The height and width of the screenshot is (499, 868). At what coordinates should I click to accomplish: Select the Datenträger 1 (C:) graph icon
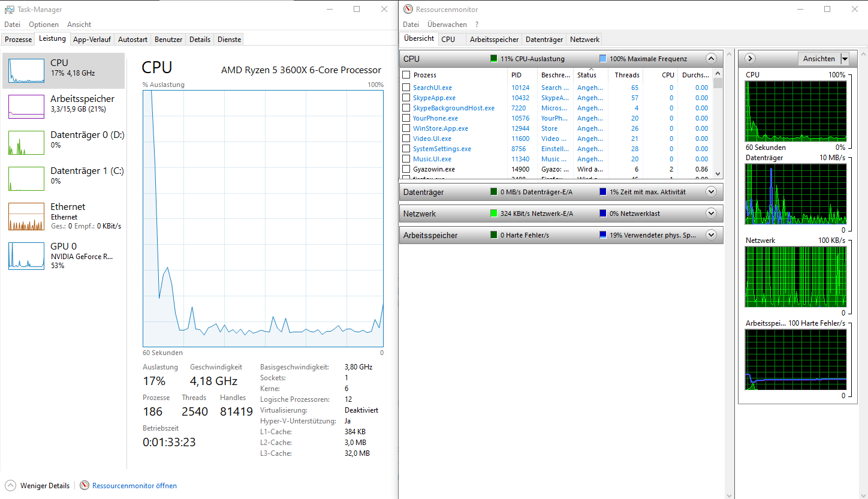[26, 179]
